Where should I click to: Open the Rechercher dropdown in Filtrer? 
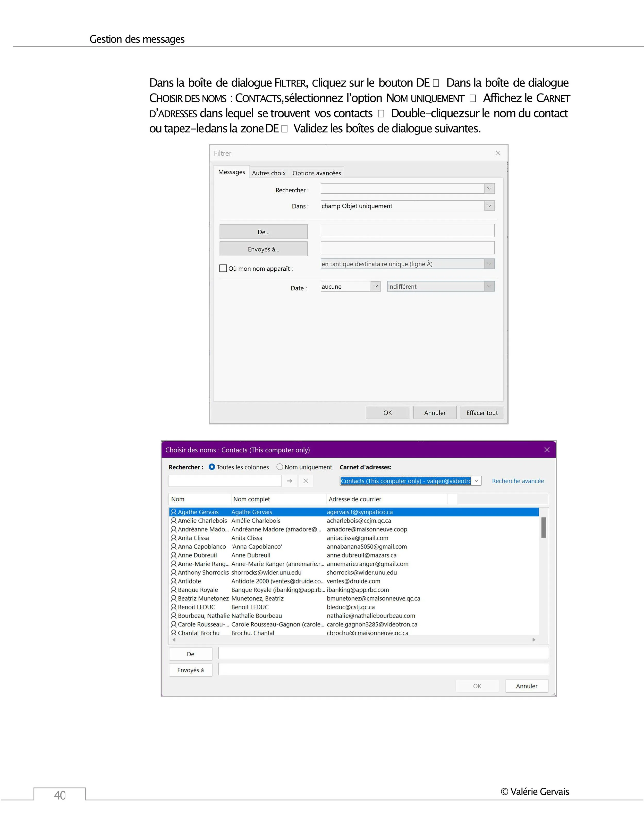coord(489,188)
